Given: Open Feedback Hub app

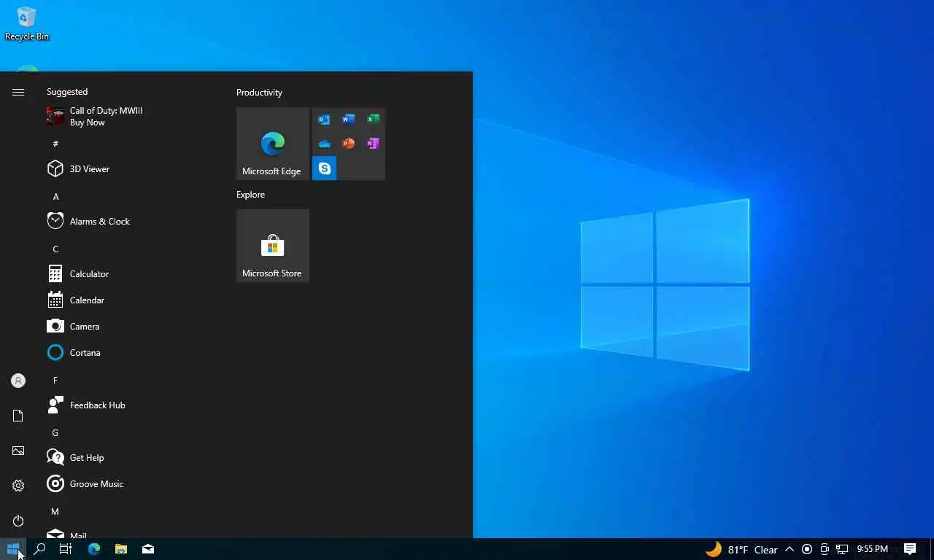Looking at the screenshot, I should coord(130,405).
